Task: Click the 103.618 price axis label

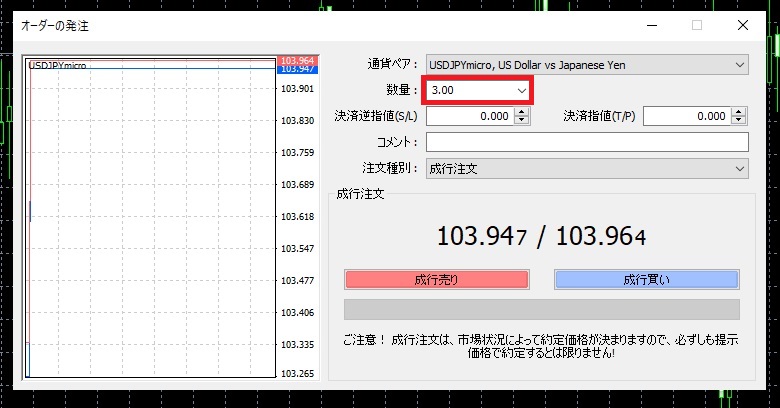Action: (x=297, y=216)
